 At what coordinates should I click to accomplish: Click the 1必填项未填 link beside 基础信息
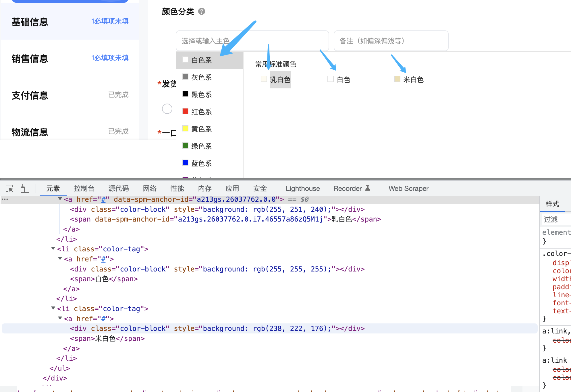click(x=110, y=21)
